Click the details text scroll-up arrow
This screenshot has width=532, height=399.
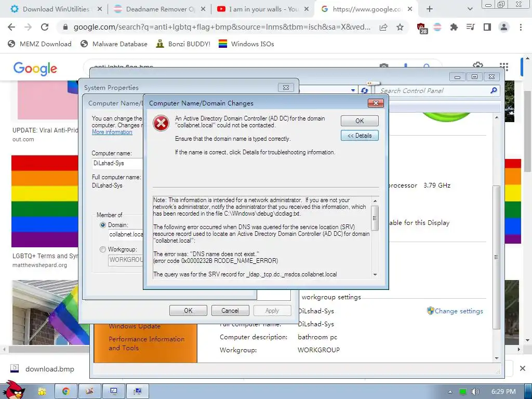click(375, 201)
